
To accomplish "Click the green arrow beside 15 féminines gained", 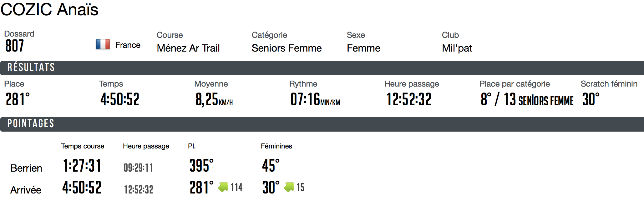I will click(289, 187).
